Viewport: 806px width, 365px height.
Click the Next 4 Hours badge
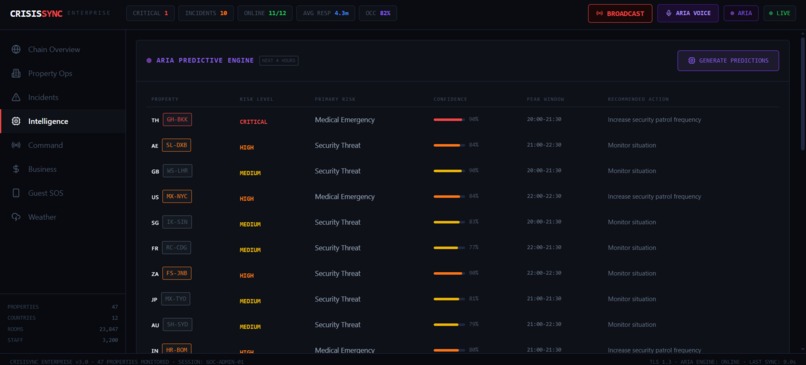279,61
